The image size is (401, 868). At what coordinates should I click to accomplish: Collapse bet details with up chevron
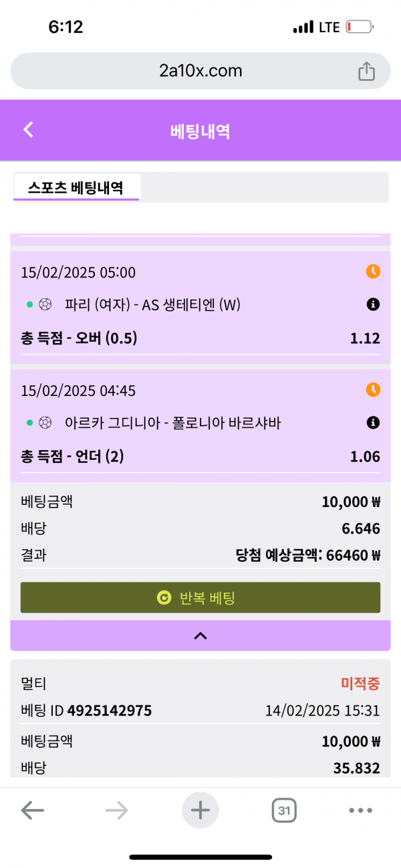[200, 636]
